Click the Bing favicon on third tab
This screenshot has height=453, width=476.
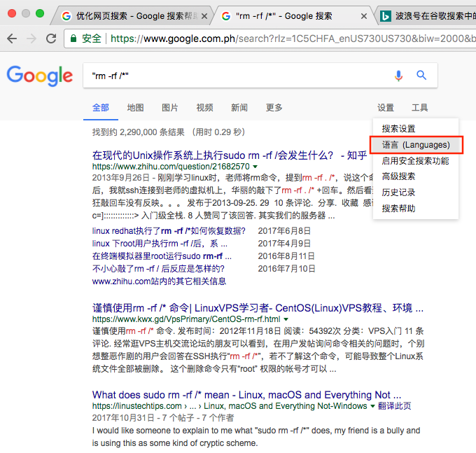[385, 16]
